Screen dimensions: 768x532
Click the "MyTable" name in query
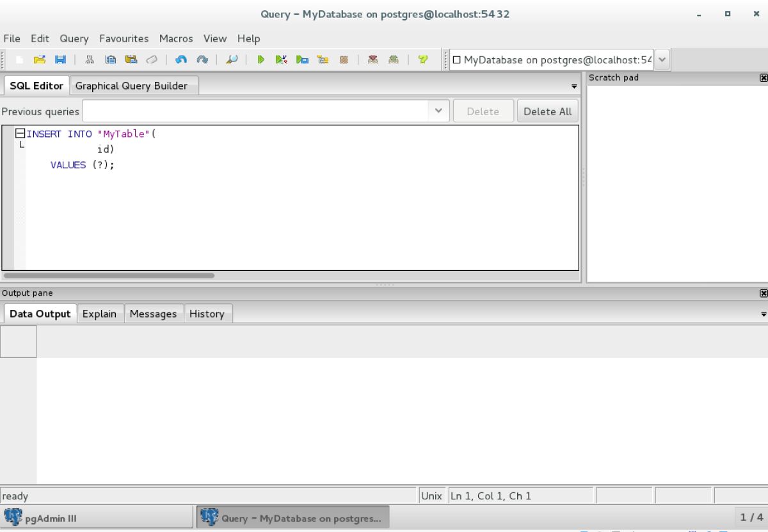124,134
